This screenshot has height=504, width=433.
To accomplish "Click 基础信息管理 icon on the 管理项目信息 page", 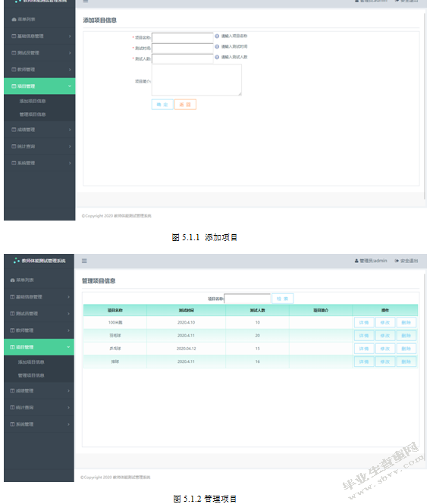I will point(12,296).
